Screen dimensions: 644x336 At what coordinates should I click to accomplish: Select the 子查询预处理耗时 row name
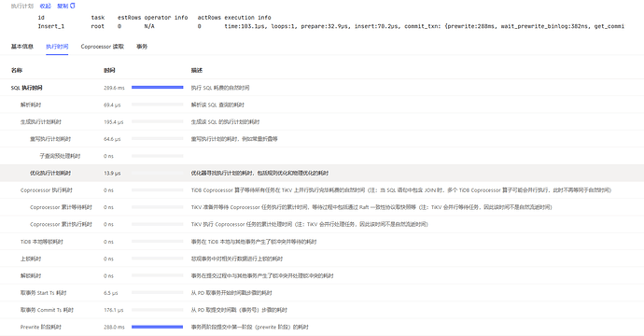point(60,156)
